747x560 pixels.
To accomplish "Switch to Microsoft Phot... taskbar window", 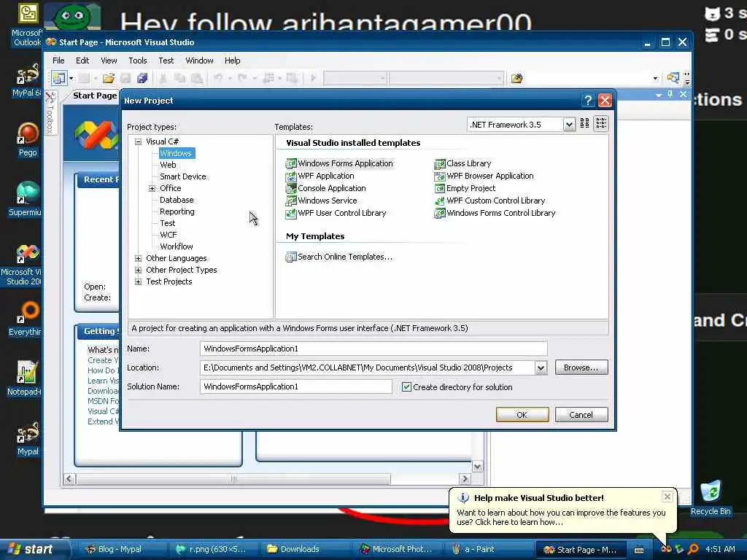I will (x=399, y=549).
